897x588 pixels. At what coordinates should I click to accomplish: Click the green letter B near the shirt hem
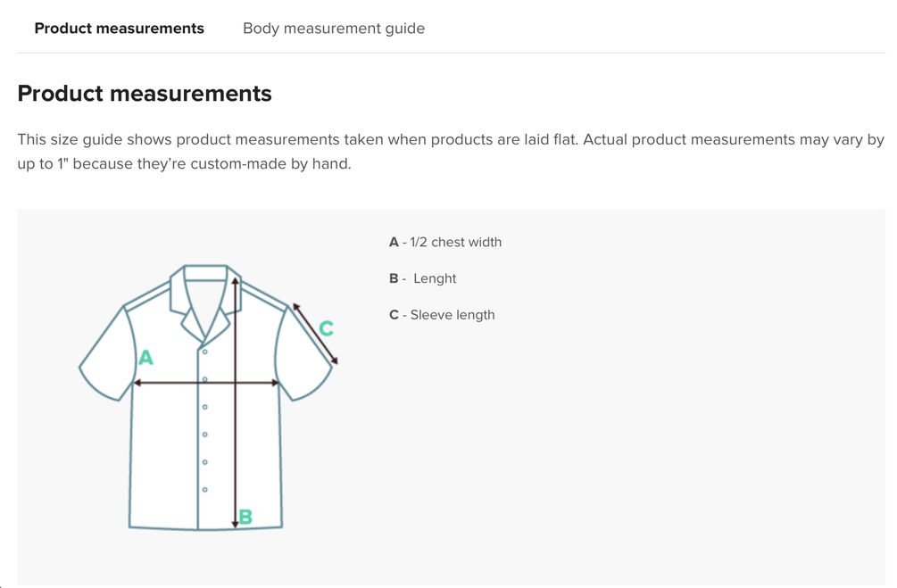point(245,516)
